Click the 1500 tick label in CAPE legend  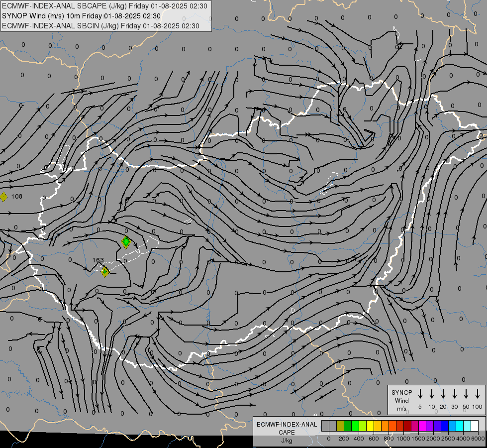tap(418, 439)
